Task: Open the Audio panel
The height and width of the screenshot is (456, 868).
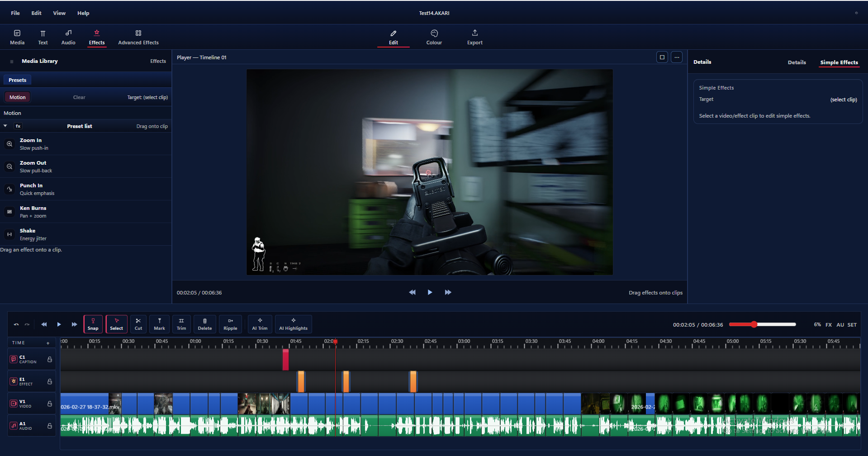Action: click(x=68, y=36)
